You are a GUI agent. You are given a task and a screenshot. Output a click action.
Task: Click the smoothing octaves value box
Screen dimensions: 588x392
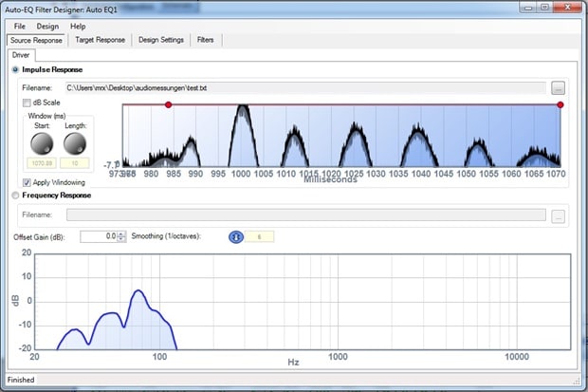click(259, 237)
